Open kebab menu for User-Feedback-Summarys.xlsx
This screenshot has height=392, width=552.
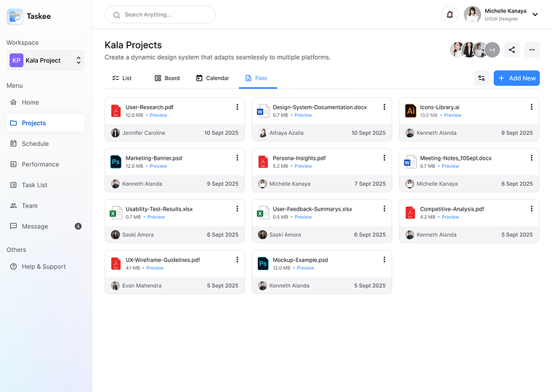(x=384, y=208)
